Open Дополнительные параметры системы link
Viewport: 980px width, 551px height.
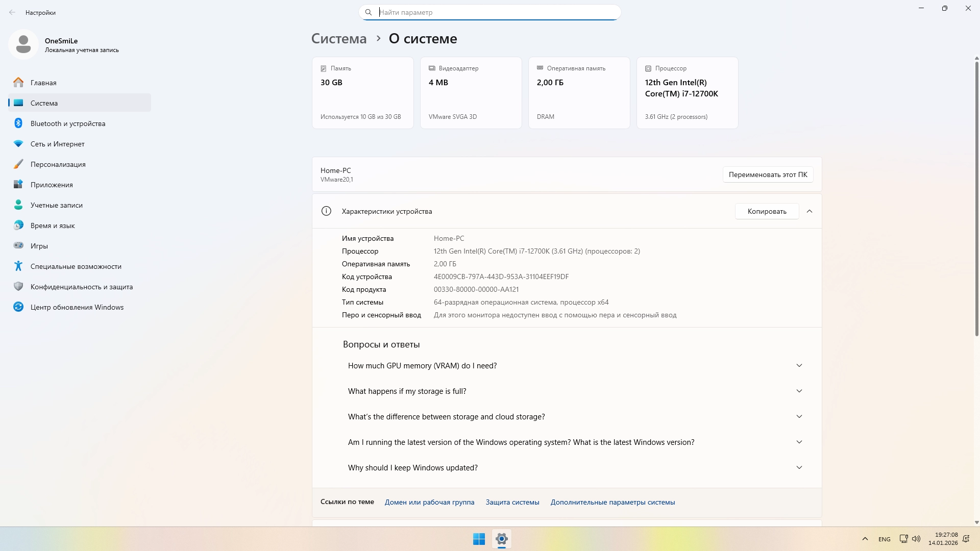pyautogui.click(x=612, y=503)
